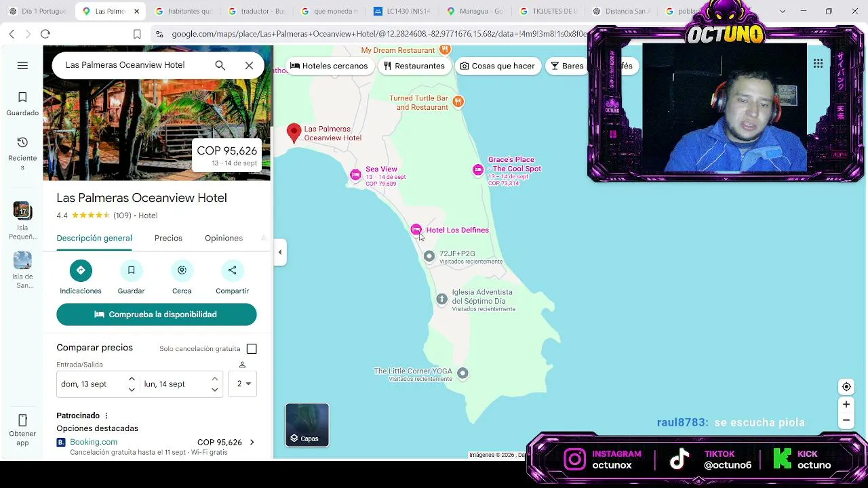
Task: Open the Capas map layers thumbnail
Action: (x=307, y=425)
